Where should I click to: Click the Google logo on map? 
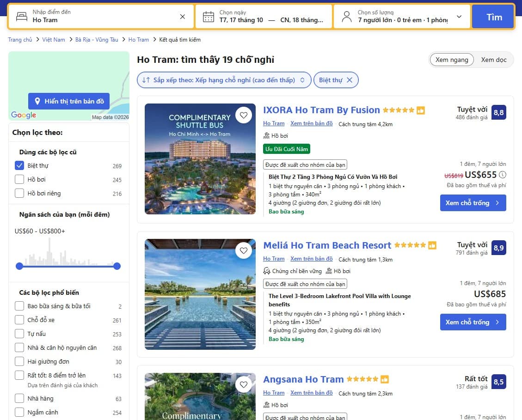[23, 115]
